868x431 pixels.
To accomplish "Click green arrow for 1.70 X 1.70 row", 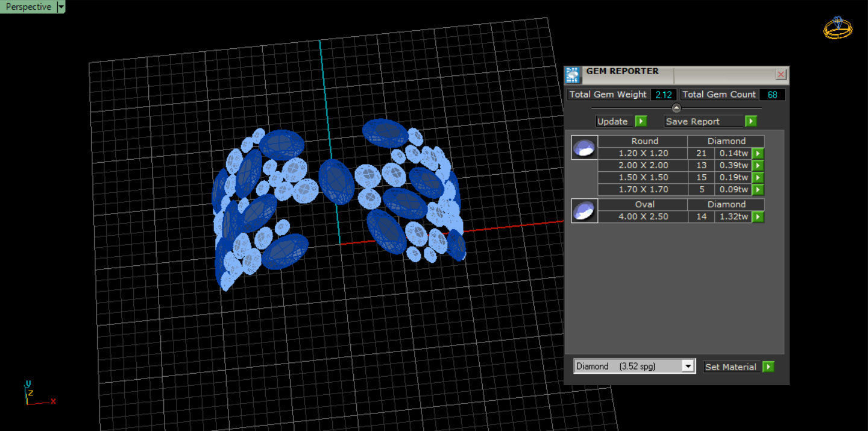I will [758, 189].
